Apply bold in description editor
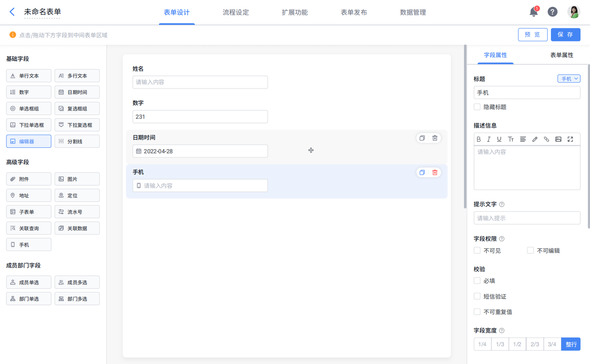Image resolution: width=590 pixels, height=364 pixels. (479, 139)
